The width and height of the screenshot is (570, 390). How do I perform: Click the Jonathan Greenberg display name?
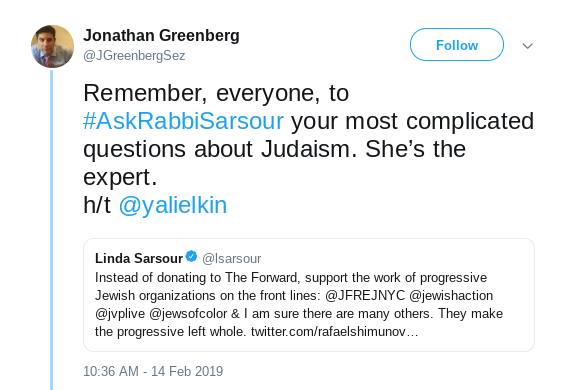coord(161,36)
